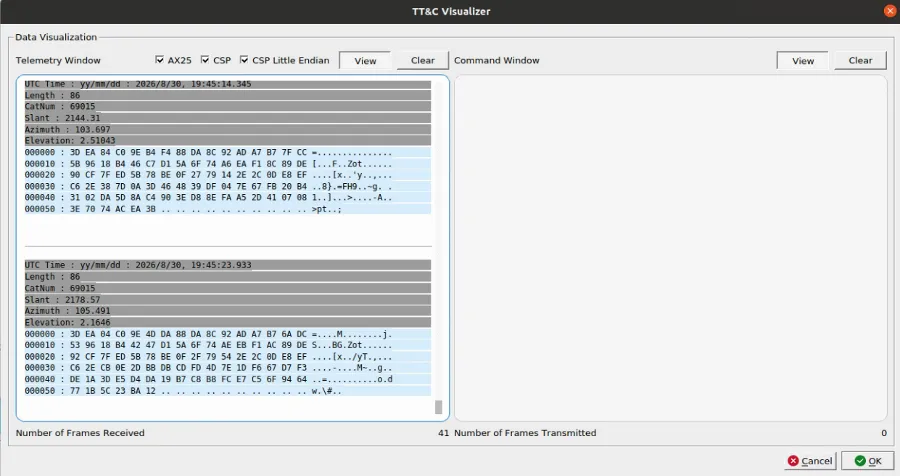The height and width of the screenshot is (476, 900).
Task: Click hex row 000010 starting 5B 96
Action: (x=227, y=164)
